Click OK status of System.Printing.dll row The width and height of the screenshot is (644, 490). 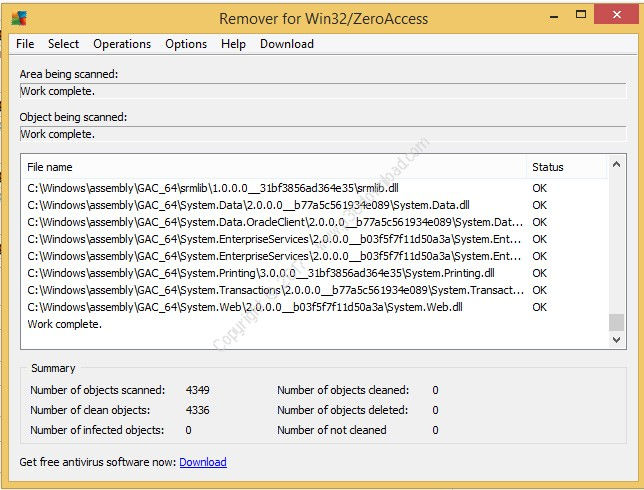(x=539, y=273)
